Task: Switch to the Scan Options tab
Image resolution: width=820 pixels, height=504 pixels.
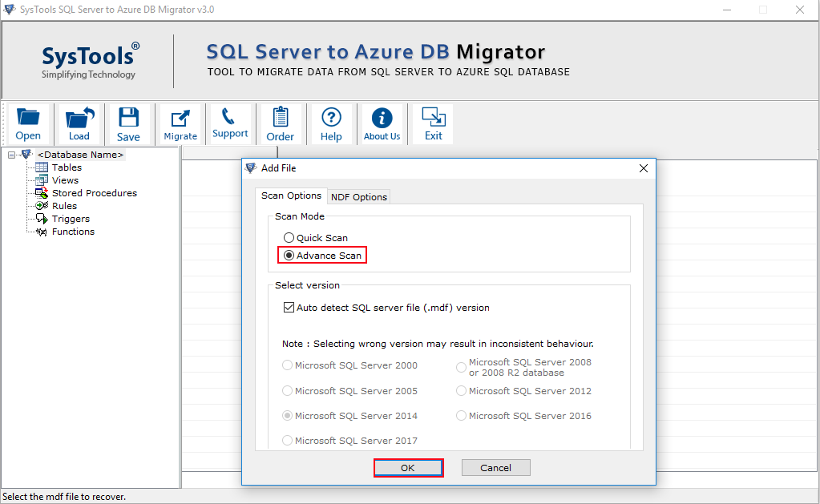Action: 291,196
